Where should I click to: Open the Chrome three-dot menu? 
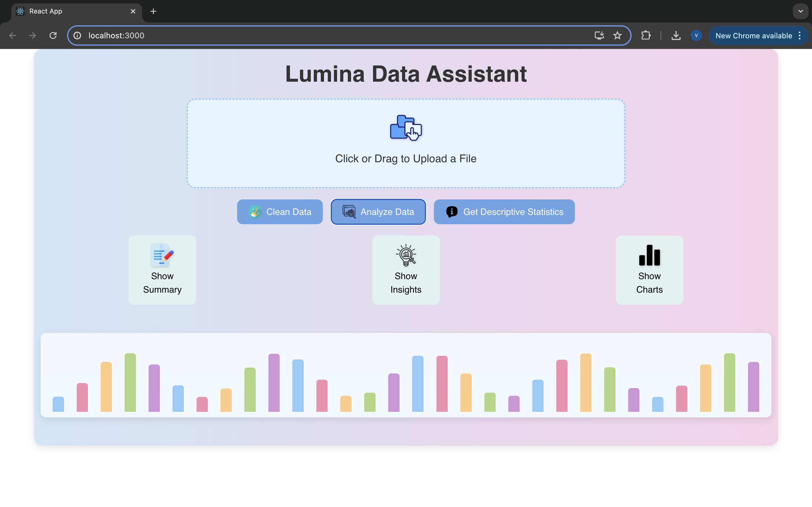tap(800, 35)
